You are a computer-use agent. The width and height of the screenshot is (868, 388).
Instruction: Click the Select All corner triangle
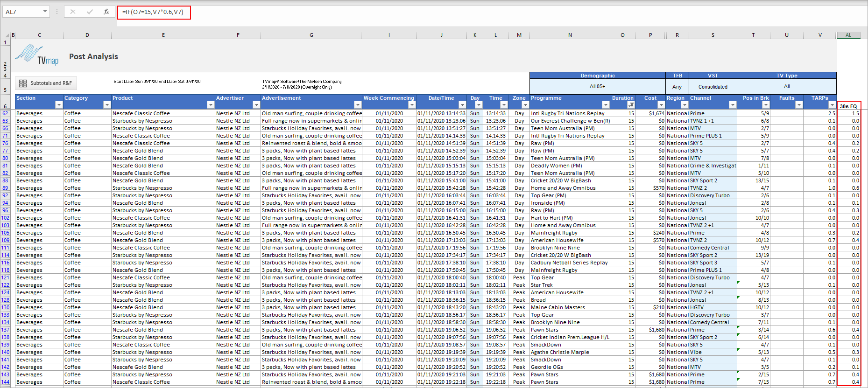[7, 35]
